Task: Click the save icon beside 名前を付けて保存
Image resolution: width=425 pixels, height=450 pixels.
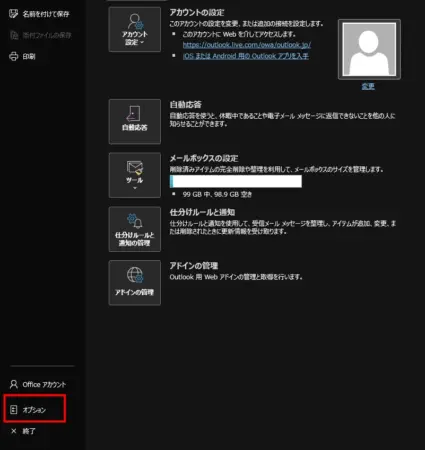Action: (14, 14)
